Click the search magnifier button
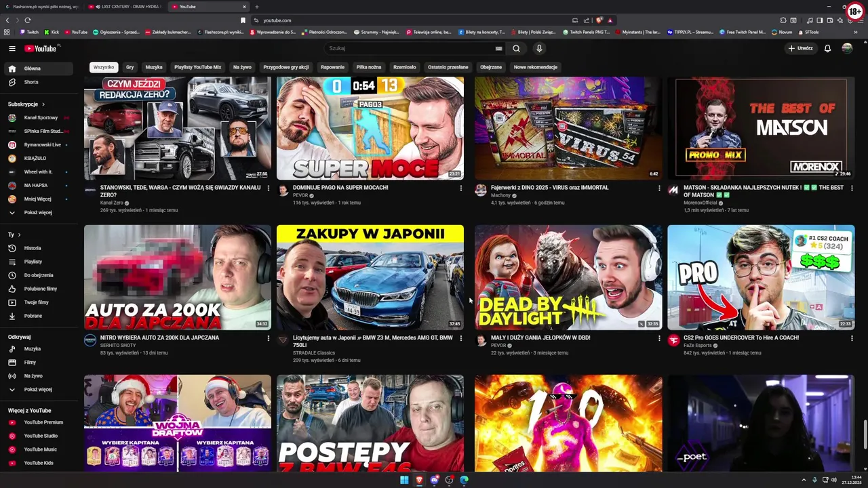This screenshot has width=868, height=488. click(516, 48)
